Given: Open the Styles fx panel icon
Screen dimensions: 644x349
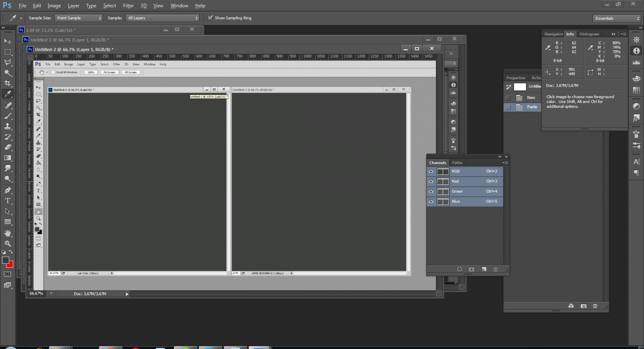Looking at the screenshot, I should [636, 118].
